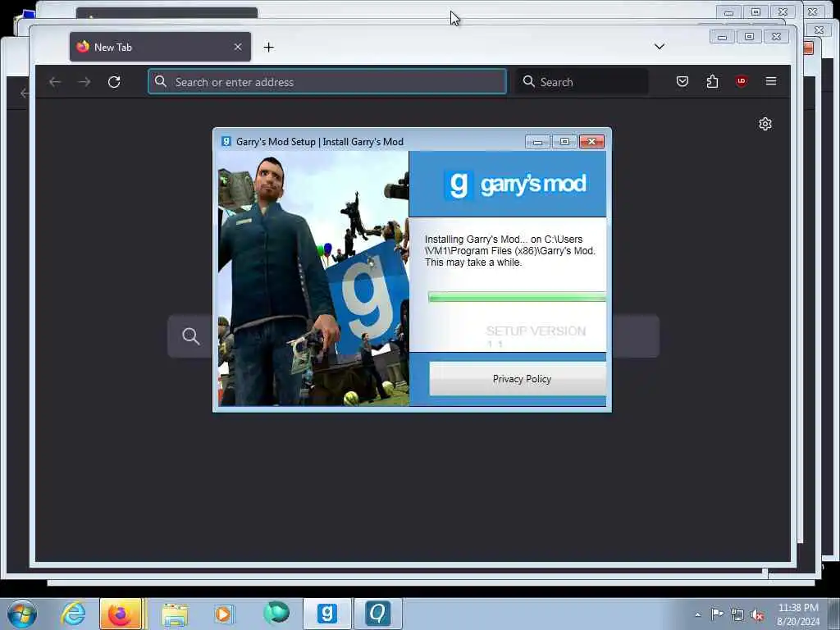Viewport: 840px width, 630px height.
Task: Click the SETUP VERSION text
Action: point(536,331)
